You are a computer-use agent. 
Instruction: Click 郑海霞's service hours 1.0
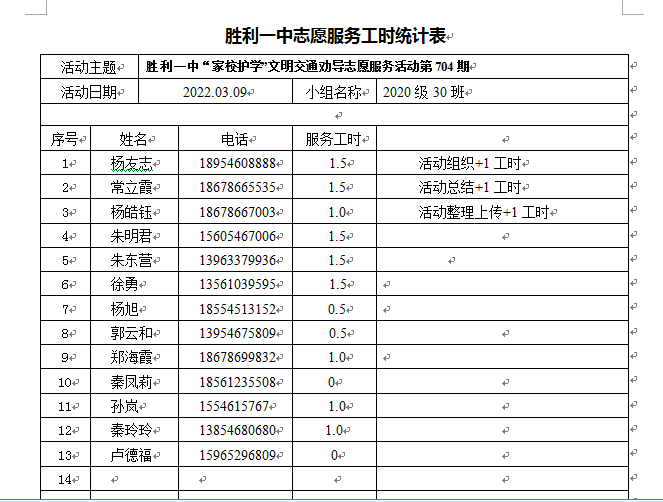coord(337,357)
